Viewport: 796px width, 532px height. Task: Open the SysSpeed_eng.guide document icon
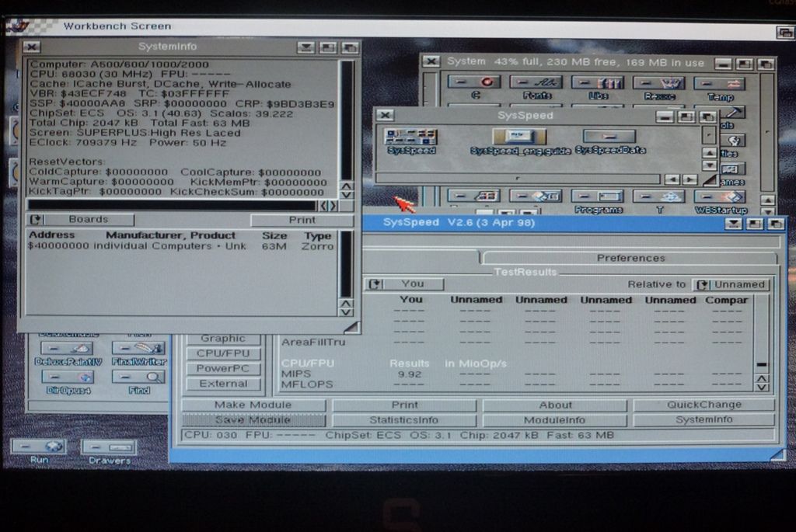[519, 137]
